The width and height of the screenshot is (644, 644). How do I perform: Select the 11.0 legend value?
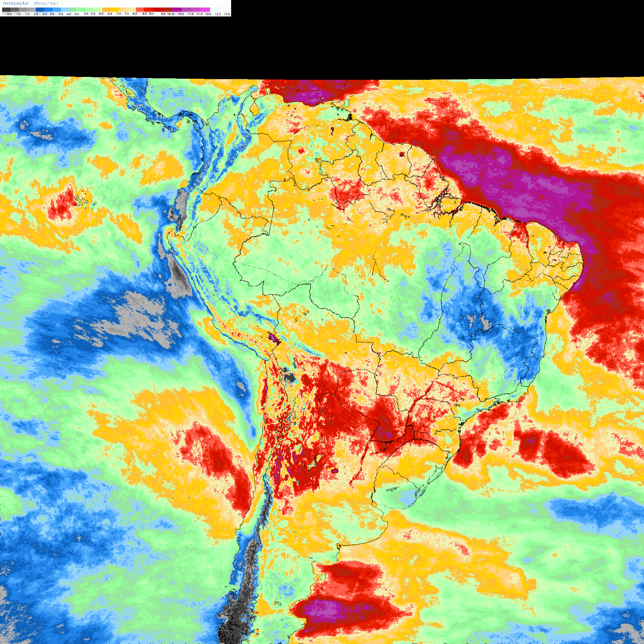tap(191, 14)
